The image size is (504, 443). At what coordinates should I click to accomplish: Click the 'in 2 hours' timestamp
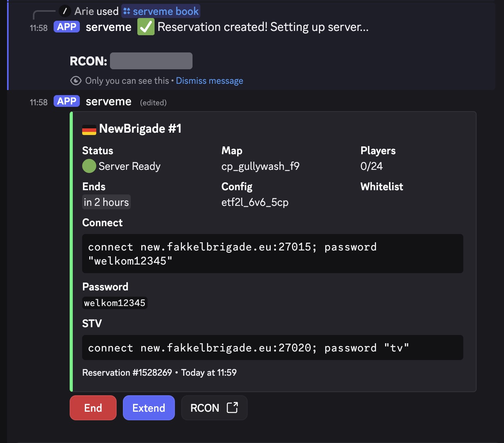[106, 202]
